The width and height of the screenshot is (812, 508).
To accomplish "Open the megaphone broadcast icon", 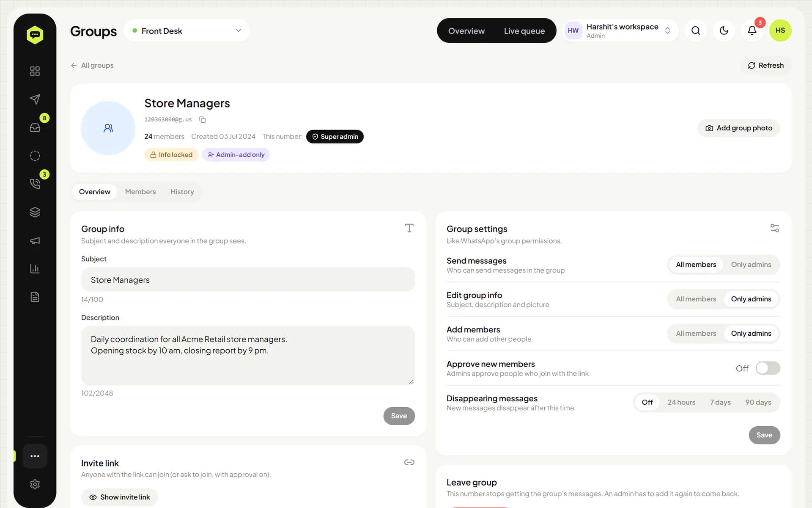I will click(x=35, y=240).
